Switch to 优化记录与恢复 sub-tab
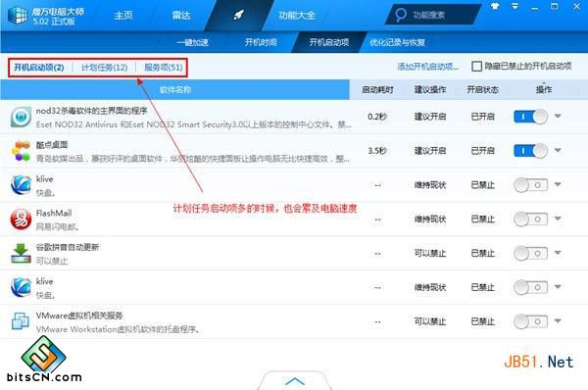 coord(398,42)
